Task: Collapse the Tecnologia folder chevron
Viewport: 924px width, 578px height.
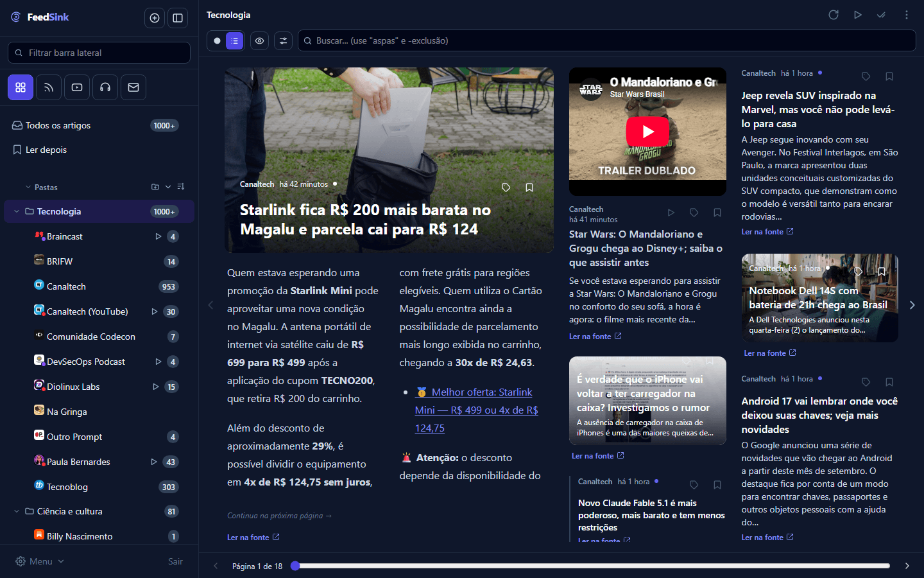Action: (x=17, y=211)
